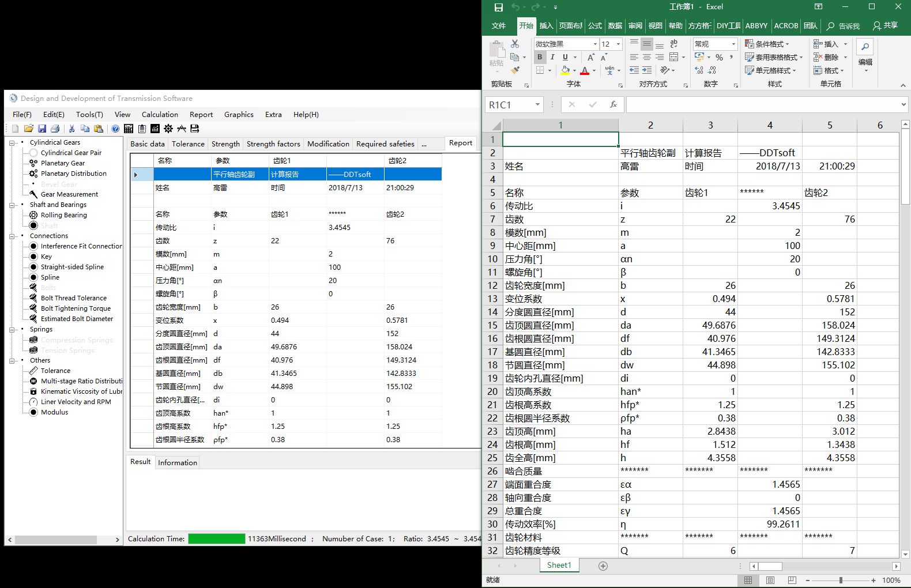Click the Increase Indent icon in Excel
The height and width of the screenshot is (588, 911).
pyautogui.click(x=647, y=70)
